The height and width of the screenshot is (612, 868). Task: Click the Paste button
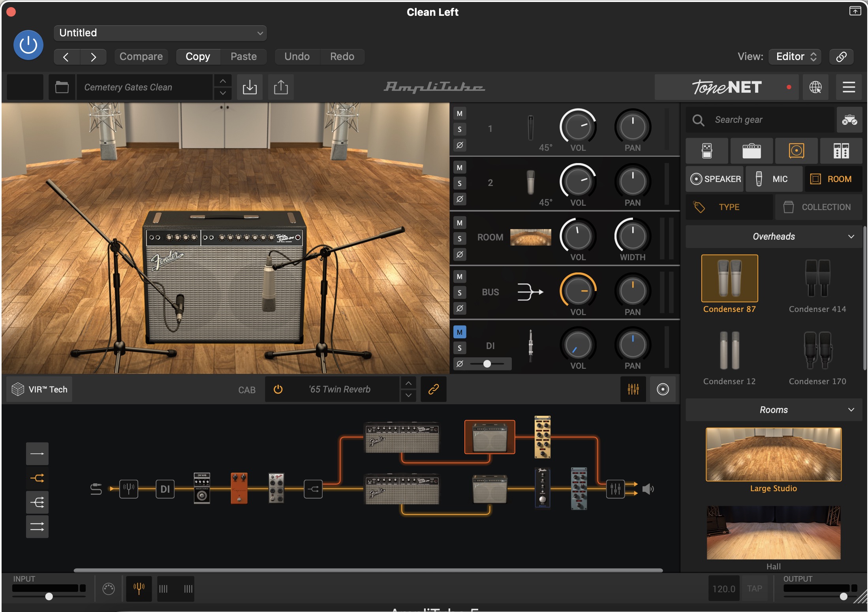[x=244, y=56]
